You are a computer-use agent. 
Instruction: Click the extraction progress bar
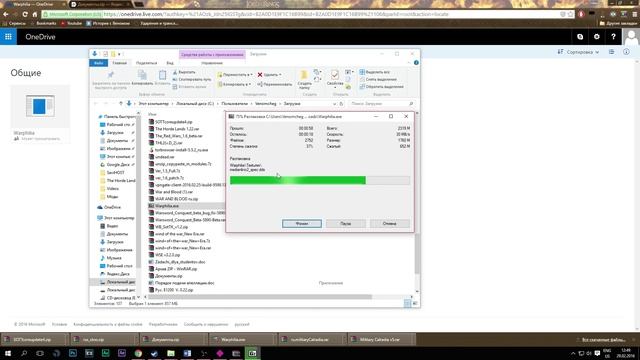(320, 180)
